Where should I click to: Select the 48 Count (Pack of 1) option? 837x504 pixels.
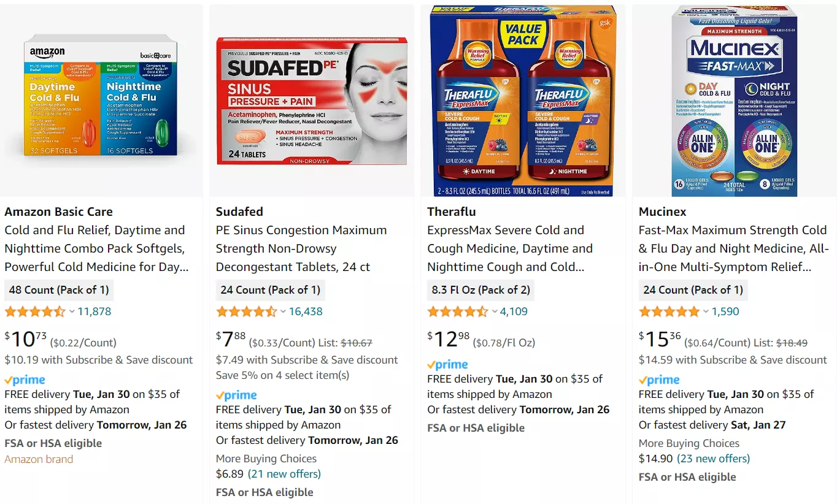point(59,290)
